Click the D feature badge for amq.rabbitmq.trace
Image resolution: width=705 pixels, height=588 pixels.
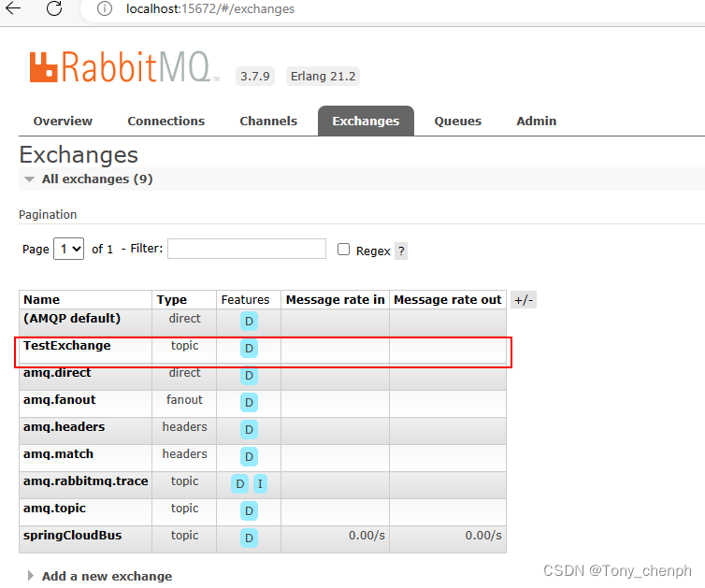point(239,484)
